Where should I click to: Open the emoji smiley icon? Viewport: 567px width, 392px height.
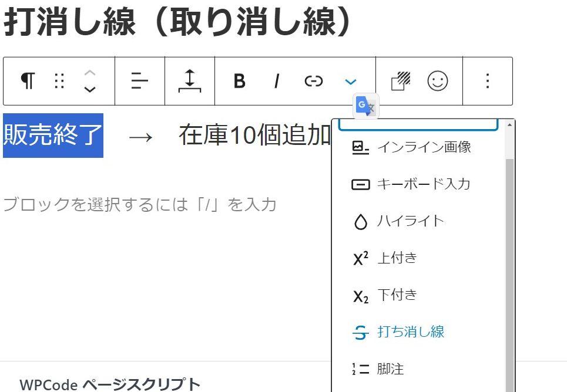click(x=437, y=81)
